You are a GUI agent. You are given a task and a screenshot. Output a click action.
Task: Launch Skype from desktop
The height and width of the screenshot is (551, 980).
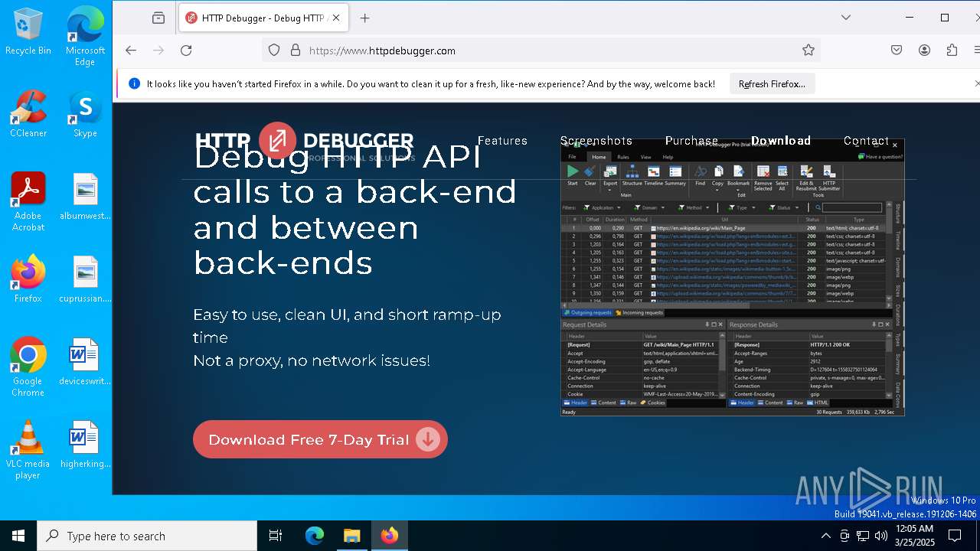click(85, 114)
